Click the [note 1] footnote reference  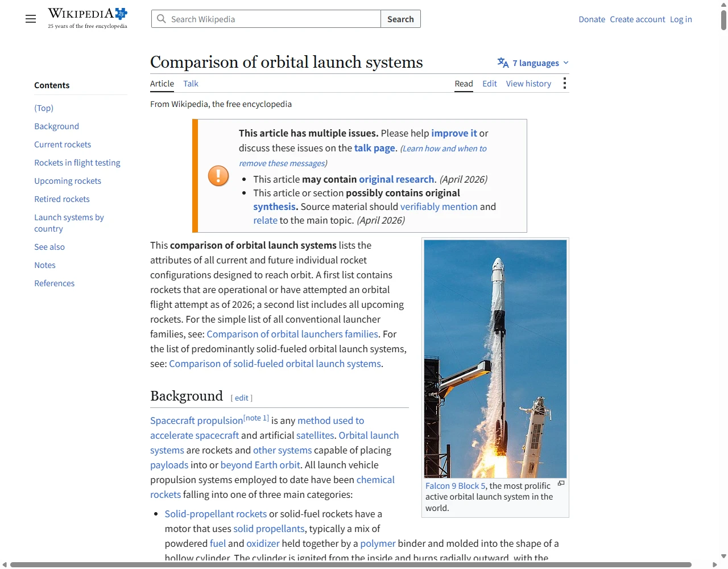(x=256, y=418)
